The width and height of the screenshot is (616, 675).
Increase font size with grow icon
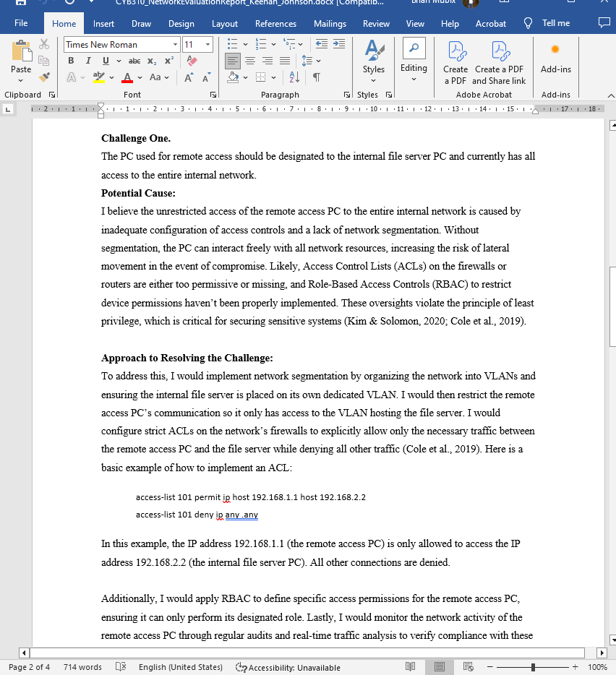coord(189,77)
